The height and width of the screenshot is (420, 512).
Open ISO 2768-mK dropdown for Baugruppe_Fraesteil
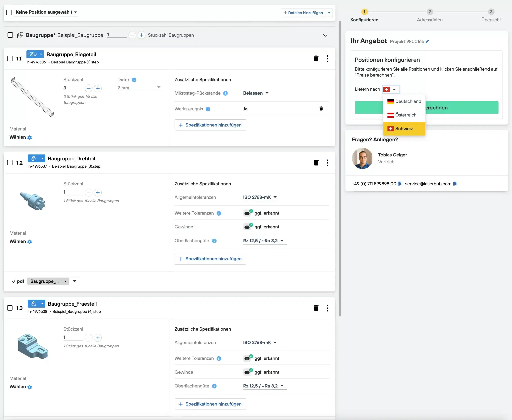point(261,343)
